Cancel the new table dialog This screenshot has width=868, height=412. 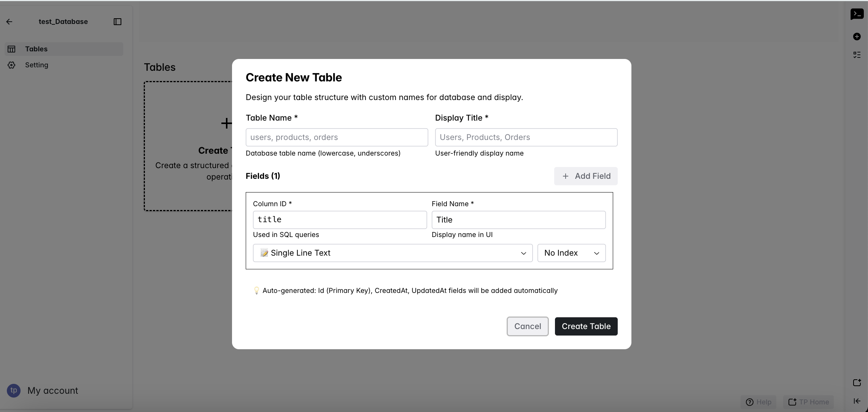coord(527,326)
